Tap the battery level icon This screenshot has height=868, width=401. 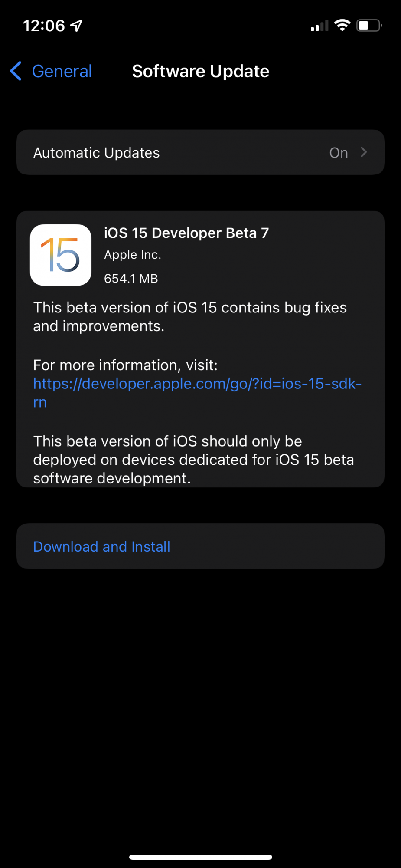(x=369, y=26)
